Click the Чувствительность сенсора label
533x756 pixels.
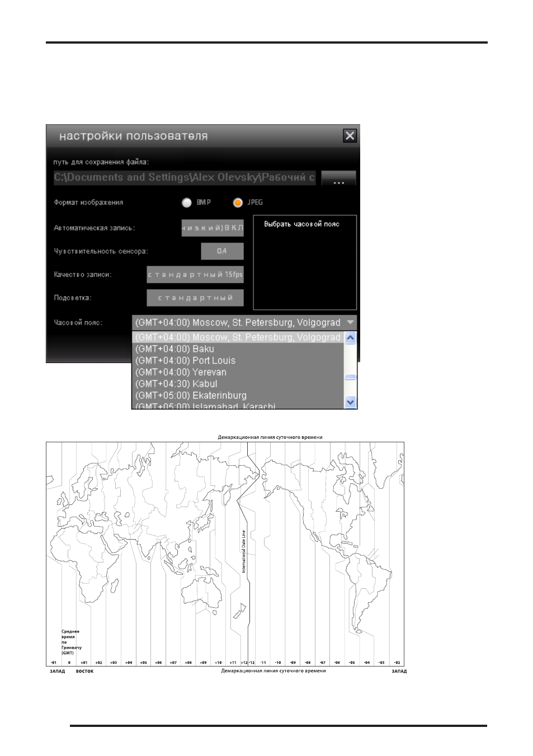101,252
